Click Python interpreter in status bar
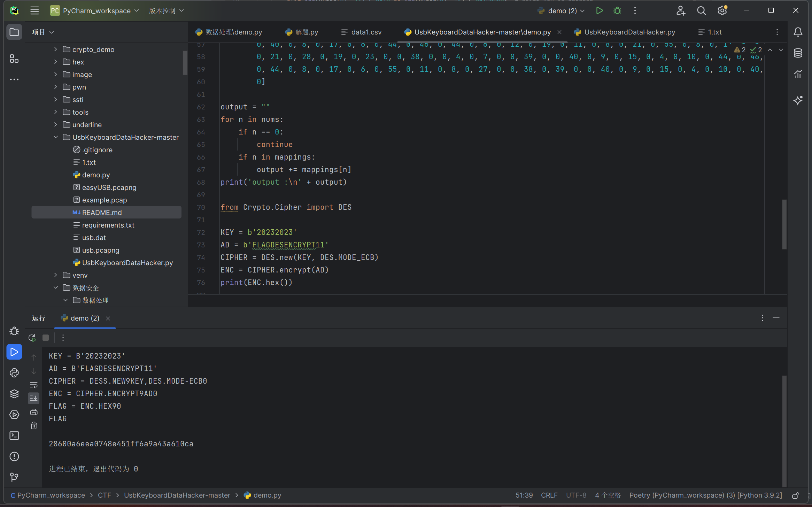Screen dimensions: 812x507 (x=706, y=496)
